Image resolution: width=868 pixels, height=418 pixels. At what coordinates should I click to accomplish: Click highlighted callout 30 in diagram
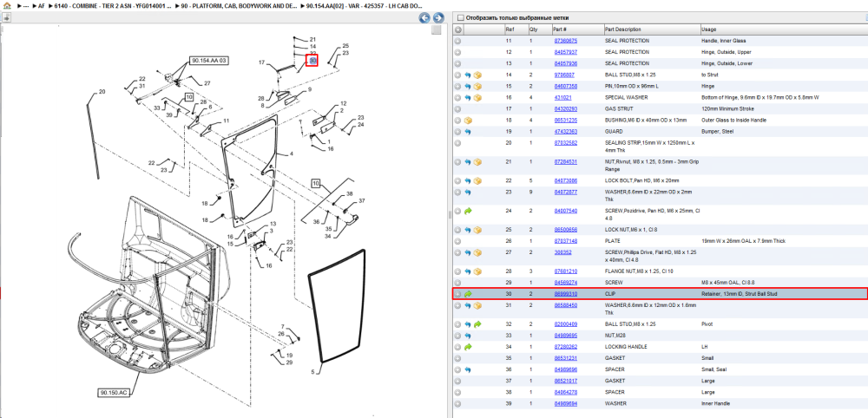pyautogui.click(x=312, y=60)
